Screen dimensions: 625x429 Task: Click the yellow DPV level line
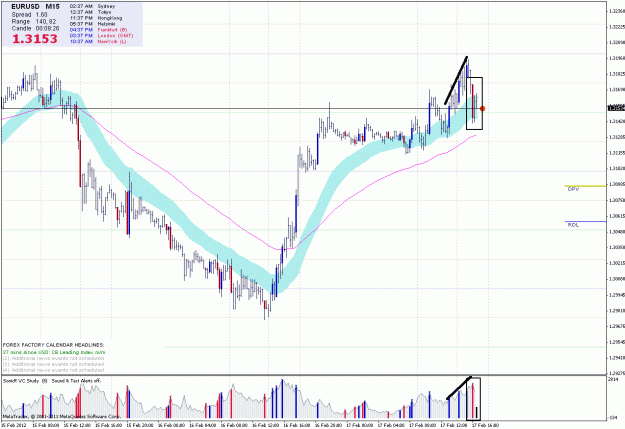585,186
